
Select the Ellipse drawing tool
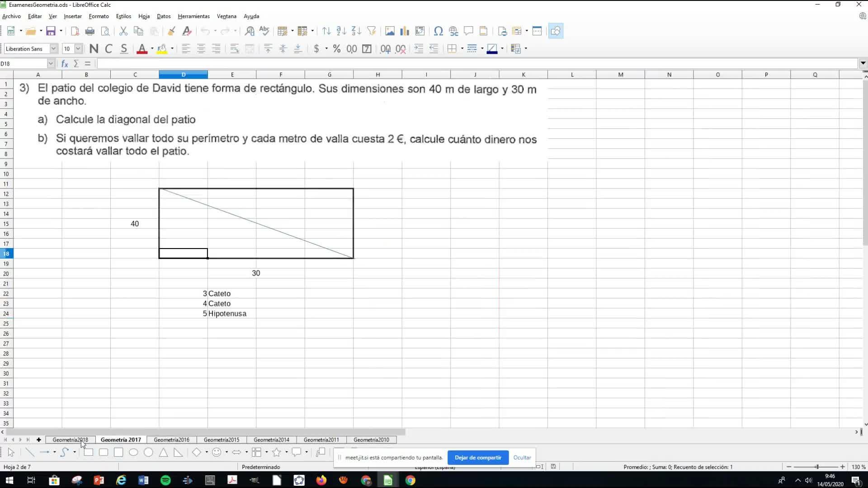pyautogui.click(x=133, y=452)
